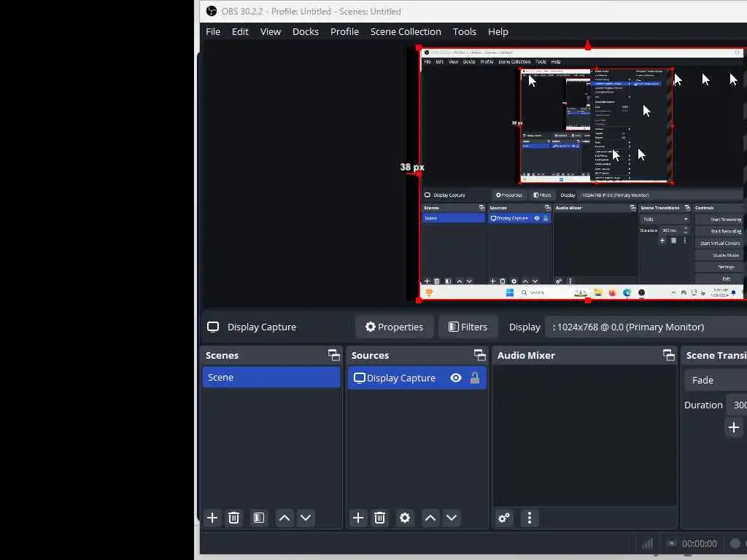Open the Scene Collection menu
This screenshot has height=560, width=747.
point(406,31)
